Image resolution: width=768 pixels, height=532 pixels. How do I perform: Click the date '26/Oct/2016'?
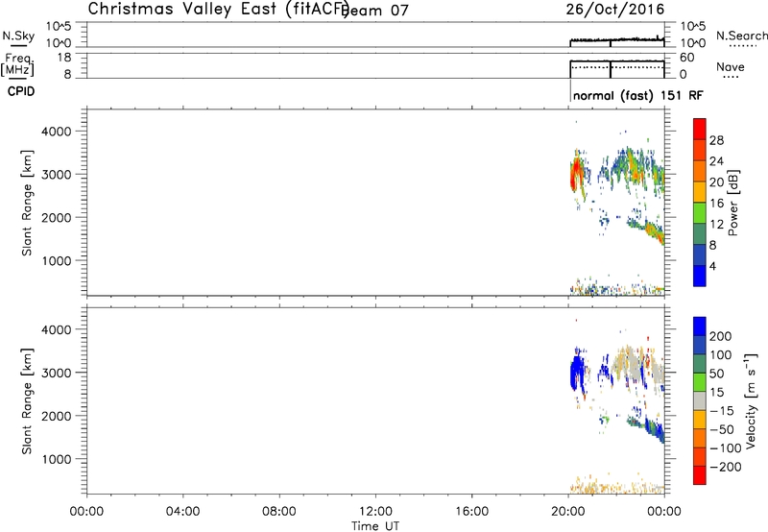pyautogui.click(x=615, y=10)
